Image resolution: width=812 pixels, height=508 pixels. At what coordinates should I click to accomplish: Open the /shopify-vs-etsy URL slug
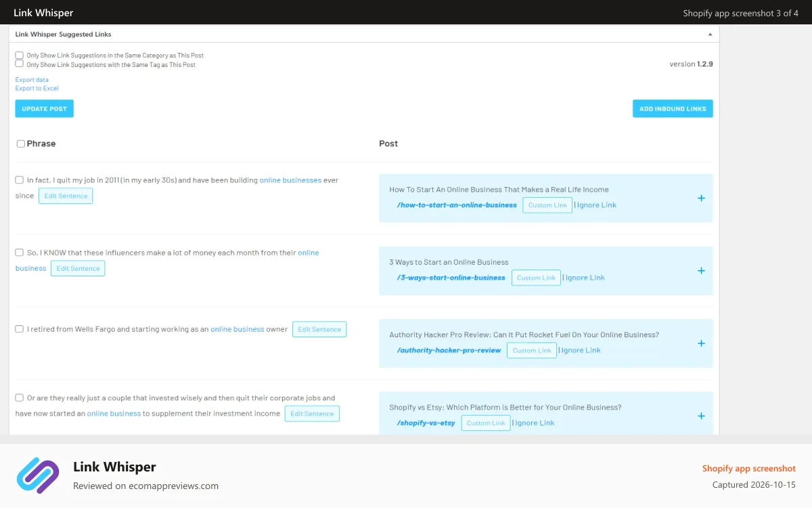tap(426, 423)
